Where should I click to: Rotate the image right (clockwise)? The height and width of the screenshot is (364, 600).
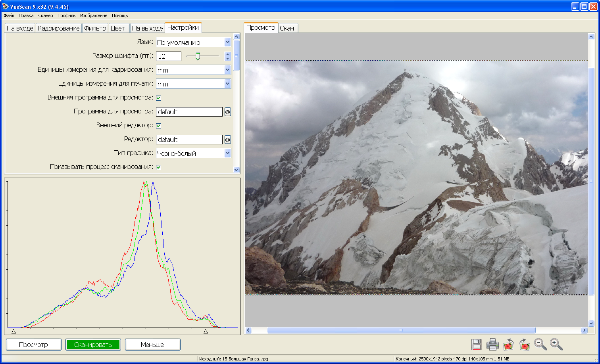coord(524,345)
